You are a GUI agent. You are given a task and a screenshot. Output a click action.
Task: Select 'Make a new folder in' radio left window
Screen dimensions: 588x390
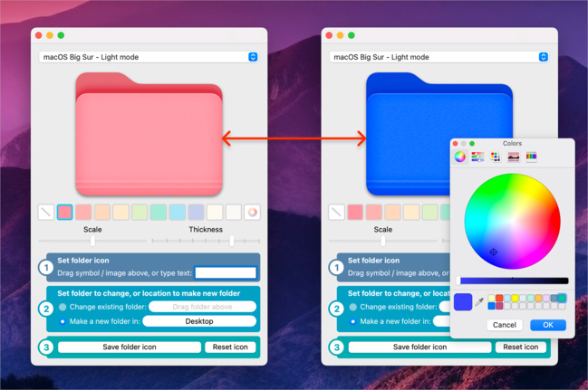(x=63, y=321)
